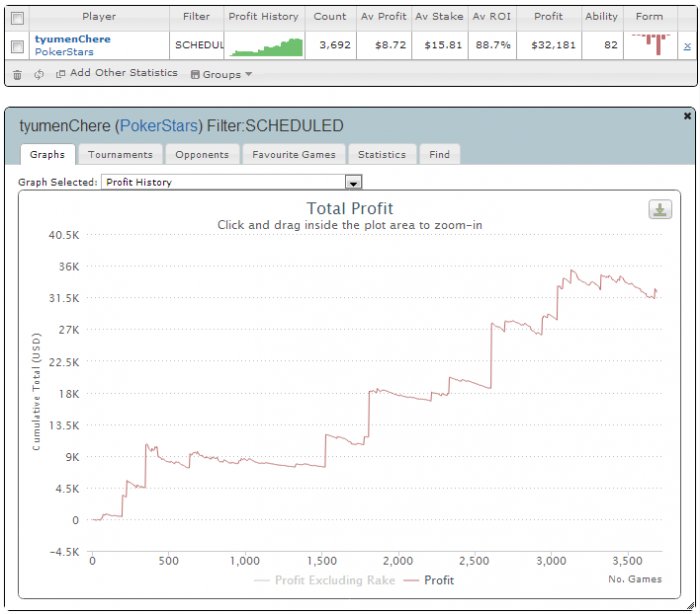
Task: Toggle the Profit Excluding Rake legend series
Action: click(325, 580)
